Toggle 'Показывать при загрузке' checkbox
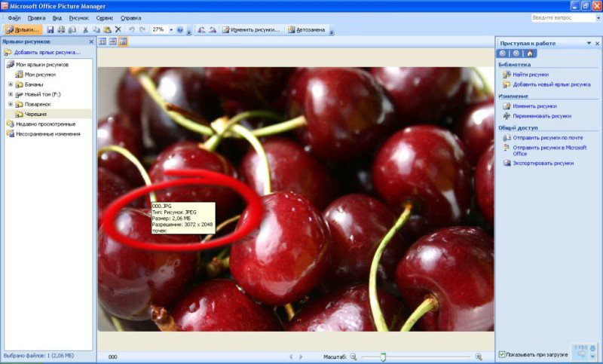 pyautogui.click(x=502, y=354)
